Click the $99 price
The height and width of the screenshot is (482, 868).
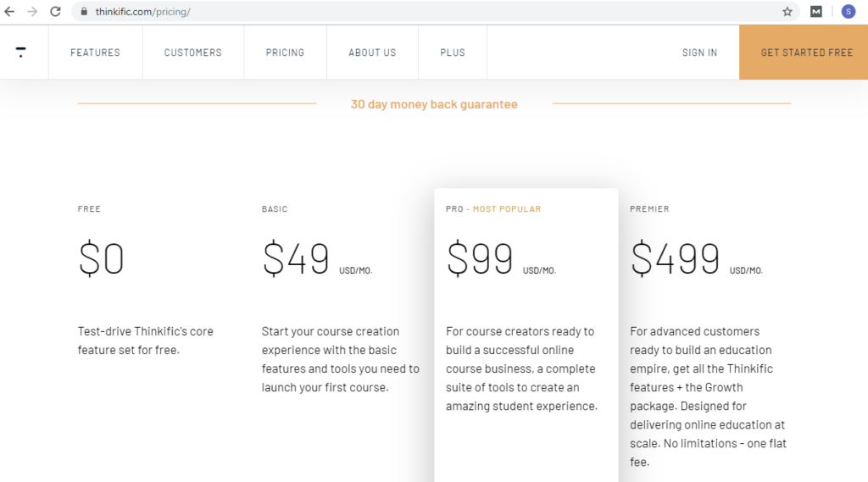point(480,258)
